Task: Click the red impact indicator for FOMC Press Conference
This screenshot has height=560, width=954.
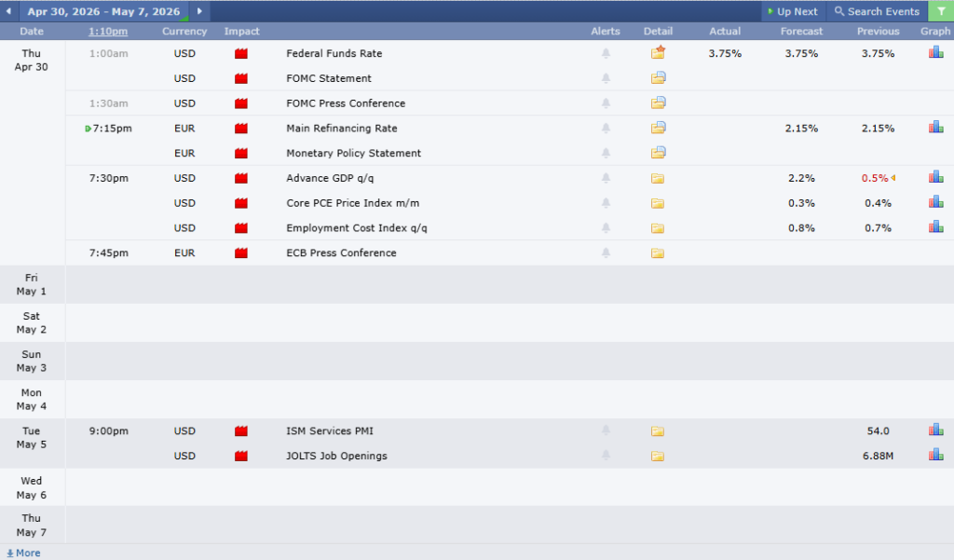Action: click(241, 103)
